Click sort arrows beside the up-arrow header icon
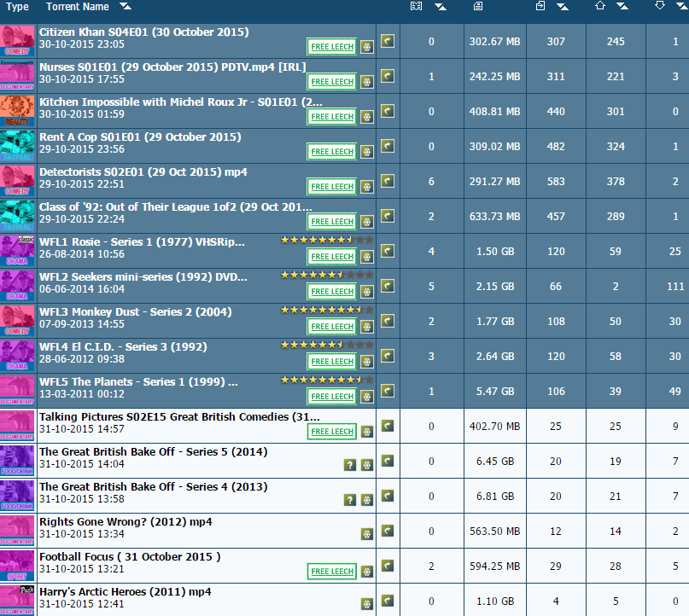Screen dimensions: 689x616 pyautogui.click(x=622, y=6)
